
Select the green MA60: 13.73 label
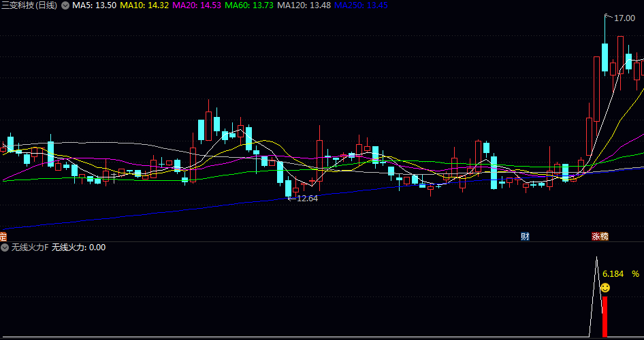click(249, 5)
